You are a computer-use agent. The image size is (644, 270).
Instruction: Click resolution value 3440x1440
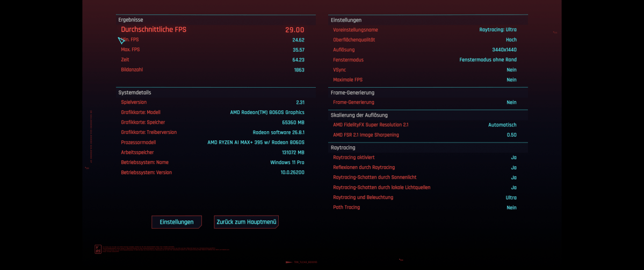[x=503, y=50]
